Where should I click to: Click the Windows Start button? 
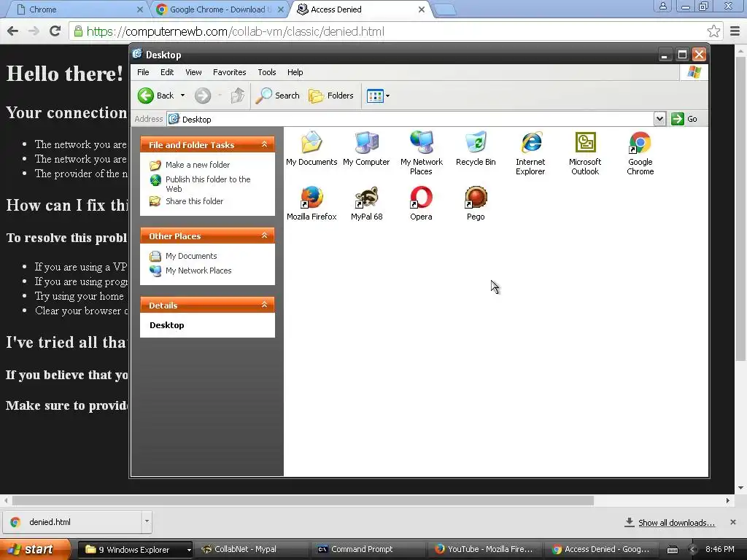(x=35, y=550)
